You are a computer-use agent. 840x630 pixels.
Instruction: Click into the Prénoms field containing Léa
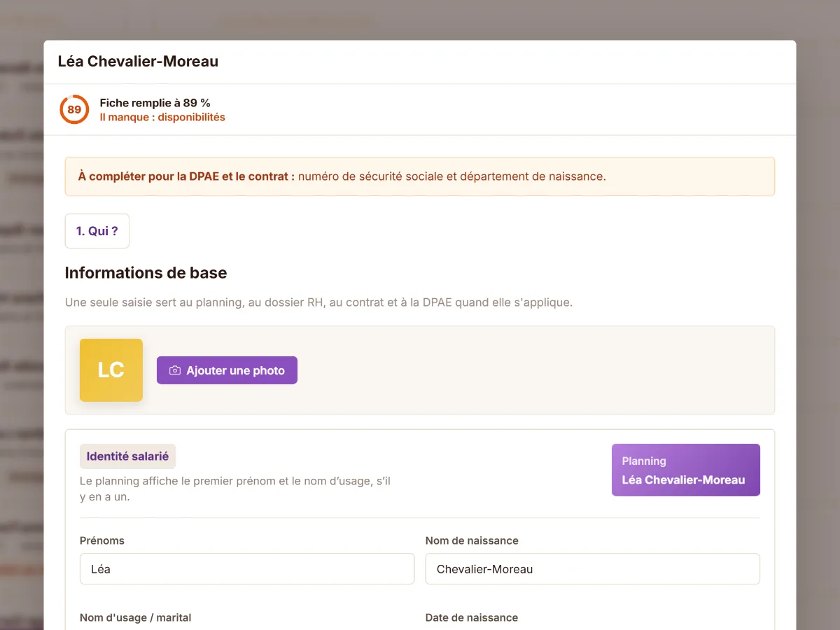coord(247,569)
